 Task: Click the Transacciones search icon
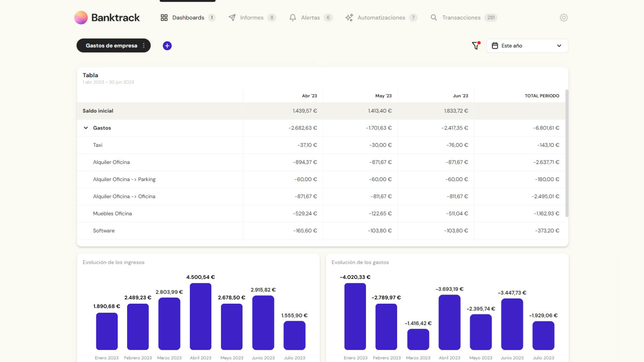coord(434,18)
